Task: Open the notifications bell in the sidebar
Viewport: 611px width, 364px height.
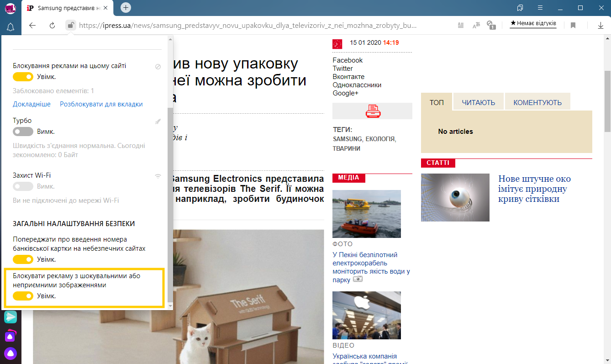Action: point(10,27)
